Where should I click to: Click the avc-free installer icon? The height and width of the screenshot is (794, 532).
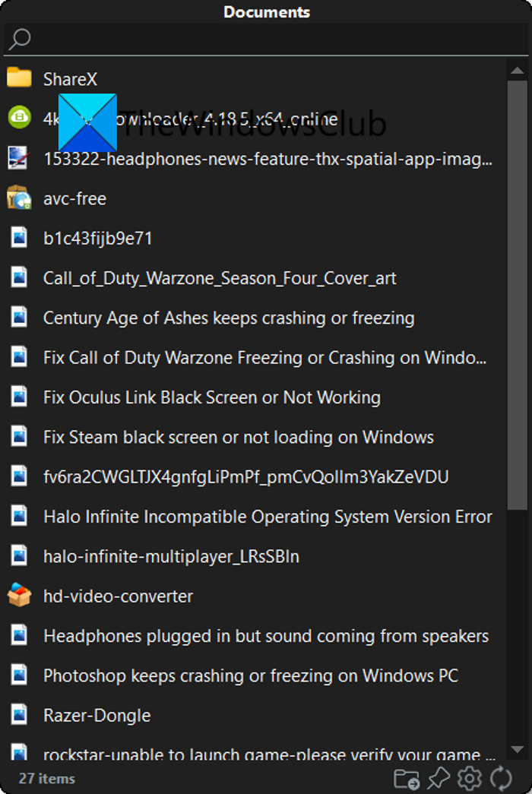(x=19, y=198)
